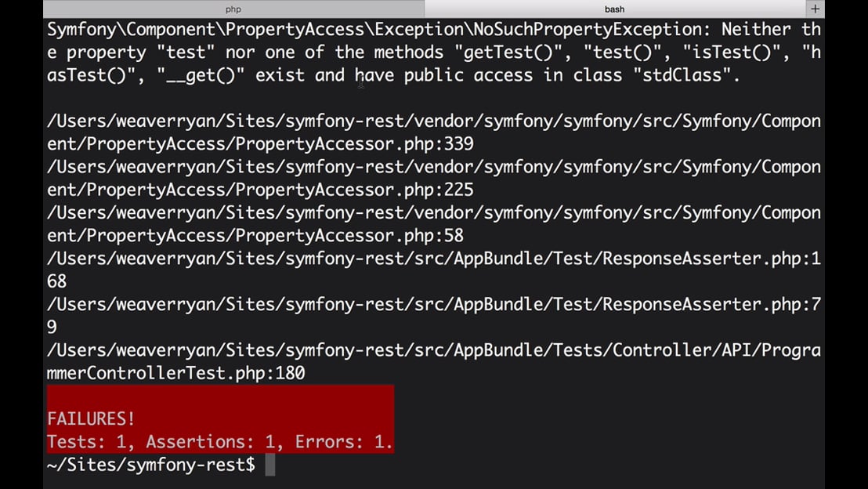868x489 pixels.
Task: Click the ~/Sites/symfony-rest$ prompt text
Action: (151, 465)
